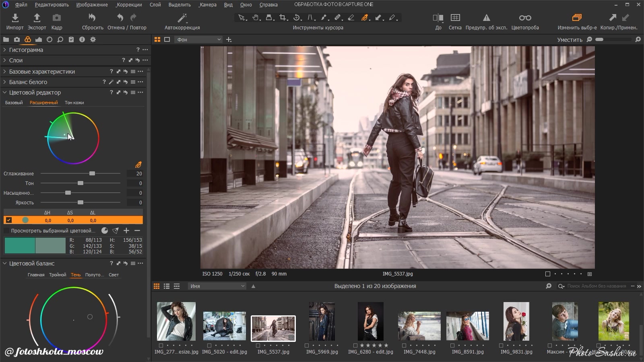Open the gear settings tool tab
This screenshot has height=362, width=644.
(93, 39)
